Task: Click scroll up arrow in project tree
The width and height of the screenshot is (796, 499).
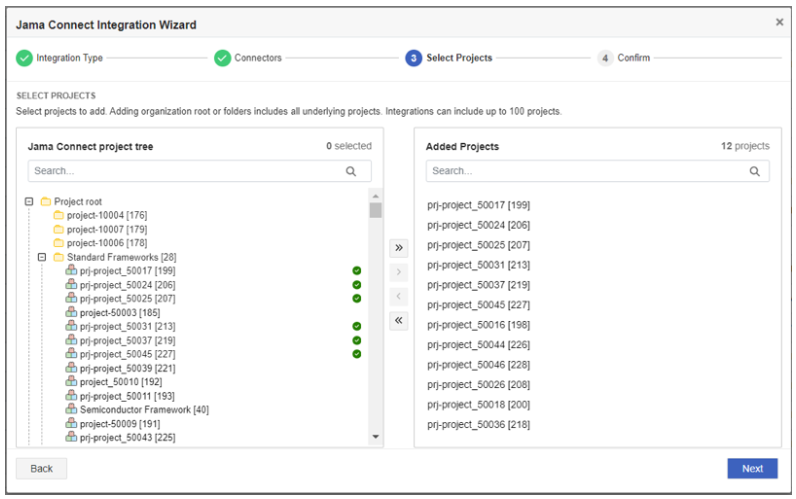Action: (376, 196)
